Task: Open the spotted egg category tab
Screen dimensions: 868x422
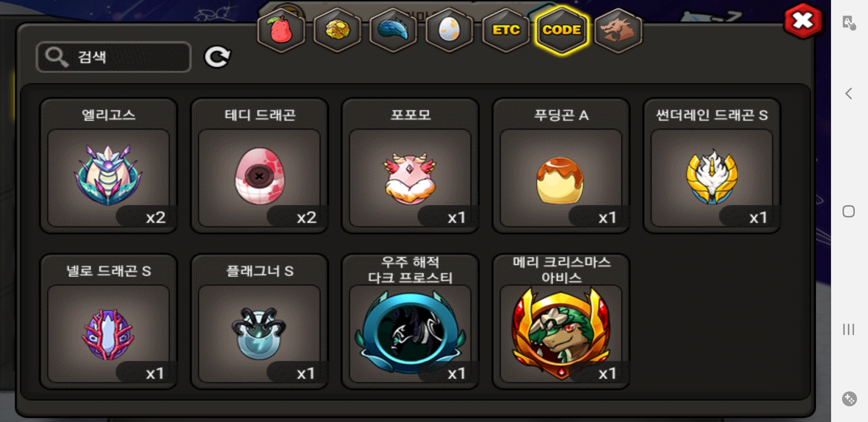Action: [449, 30]
